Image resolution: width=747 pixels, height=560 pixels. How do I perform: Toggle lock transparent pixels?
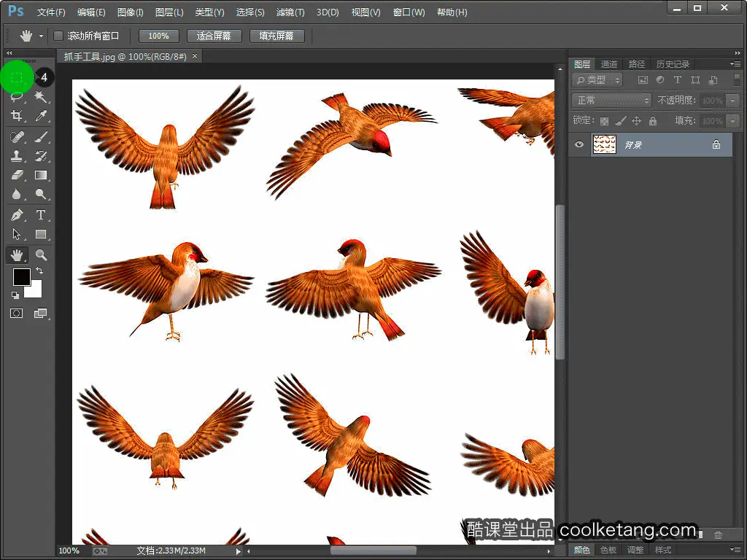pyautogui.click(x=604, y=121)
